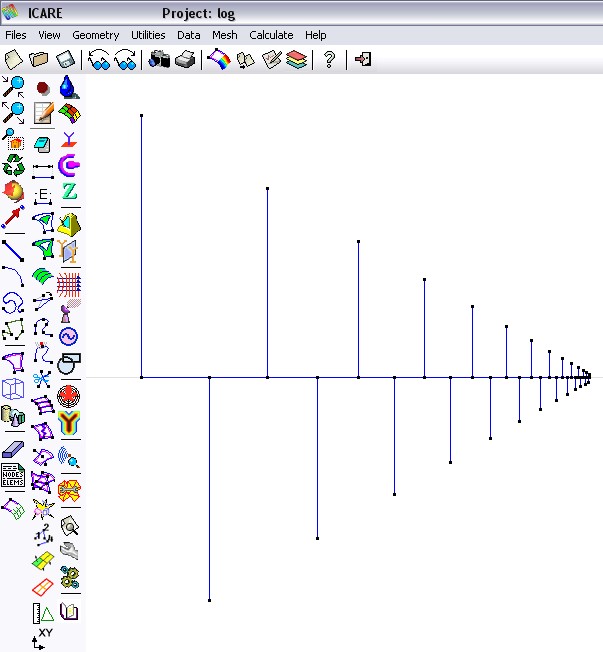The image size is (603, 652).
Task: Select the rotate trackball sphere icon
Action: click(13, 191)
